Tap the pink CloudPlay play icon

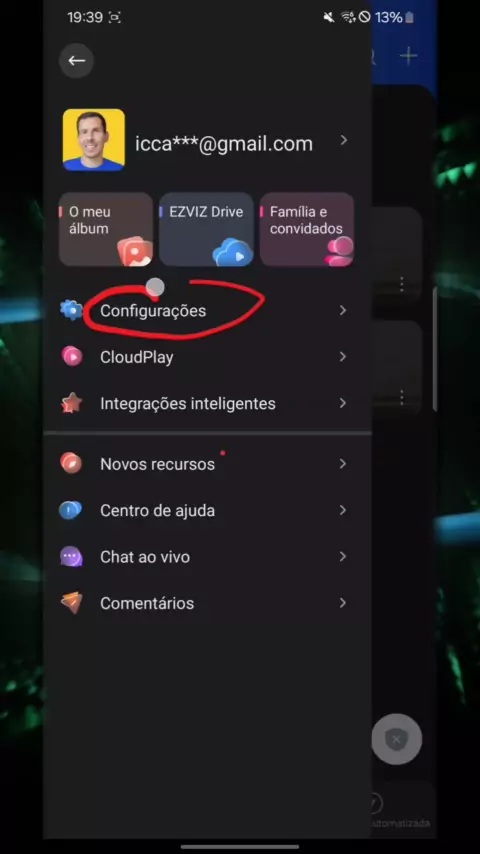click(72, 356)
